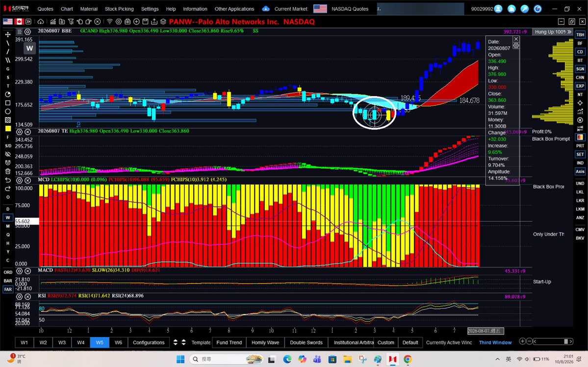Screen dimensions: 588x367
Task: Toggle the ORD axis mode
Action: [x=8, y=272]
